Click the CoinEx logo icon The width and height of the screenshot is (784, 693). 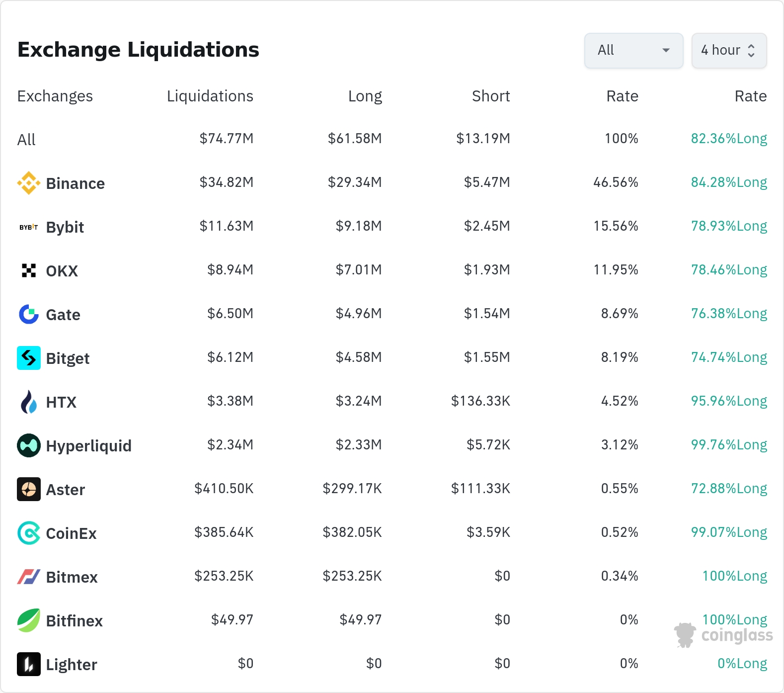pyautogui.click(x=29, y=533)
